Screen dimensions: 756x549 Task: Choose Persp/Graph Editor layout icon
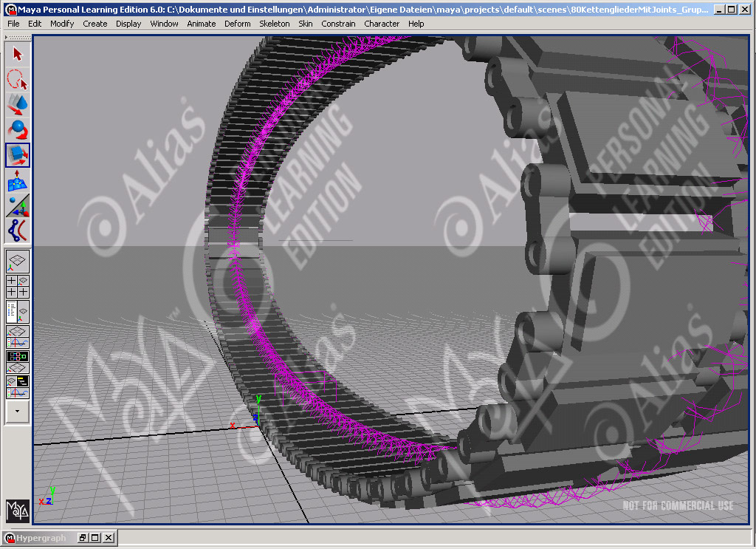pos(18,337)
